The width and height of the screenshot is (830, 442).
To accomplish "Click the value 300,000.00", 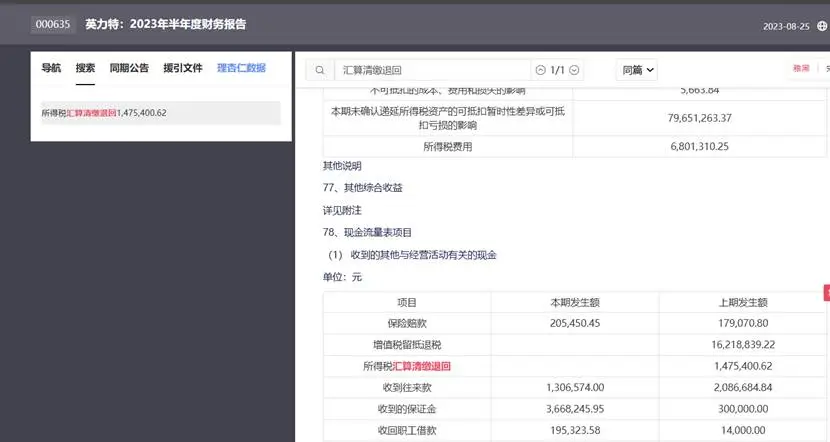I will [x=743, y=409].
